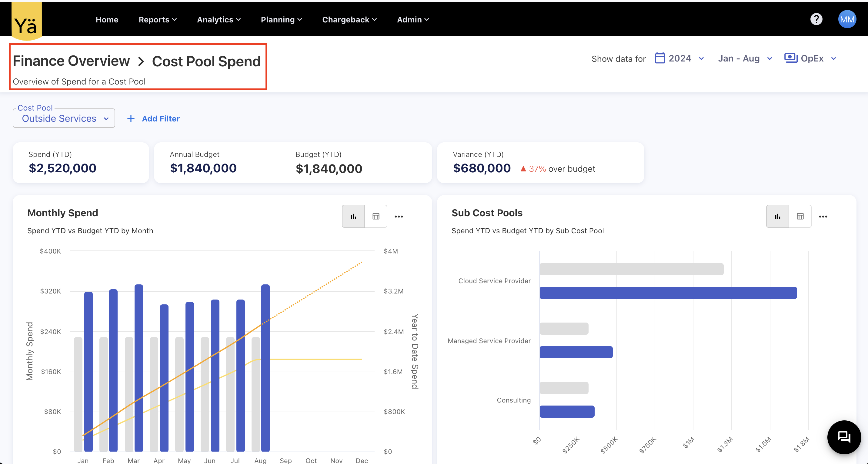Open Sub Cost Pools more options menu
Image resolution: width=868 pixels, height=464 pixels.
pos(823,217)
